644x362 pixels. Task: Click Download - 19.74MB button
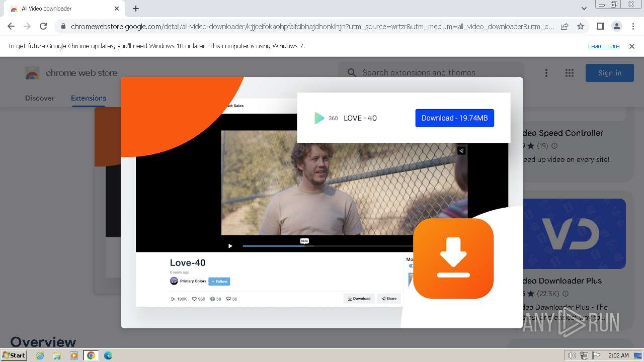pos(455,118)
